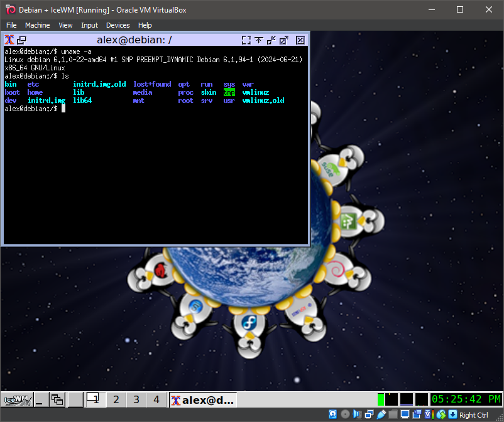Open the IceWM start menu button
Viewport: 504px width, 422px height.
[x=18, y=399]
